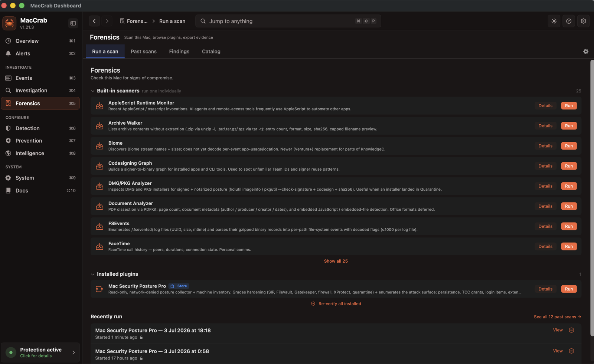
Task: Go forward with the right chevron button
Action: point(107,21)
